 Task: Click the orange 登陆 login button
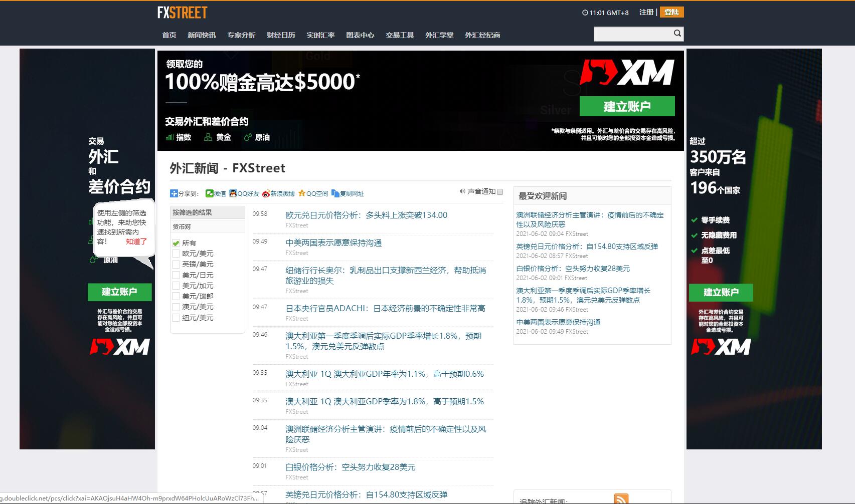671,12
